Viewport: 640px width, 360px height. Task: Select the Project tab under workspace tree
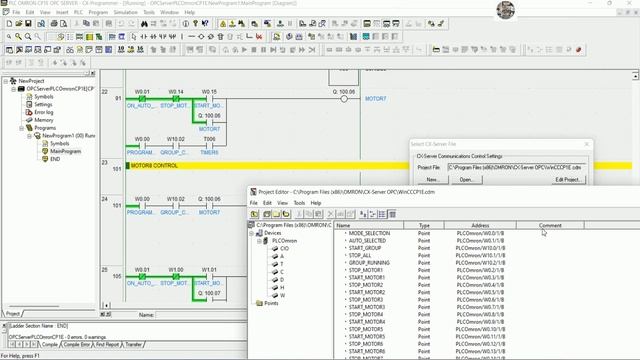coord(13,314)
